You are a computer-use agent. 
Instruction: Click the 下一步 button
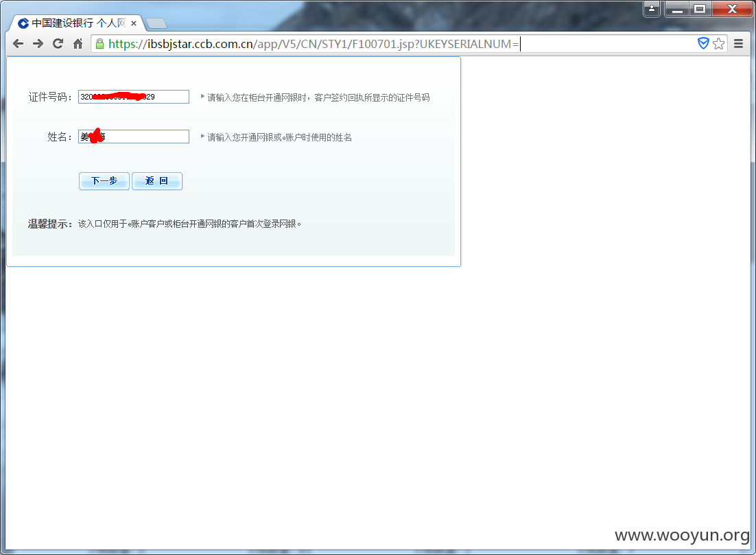104,181
